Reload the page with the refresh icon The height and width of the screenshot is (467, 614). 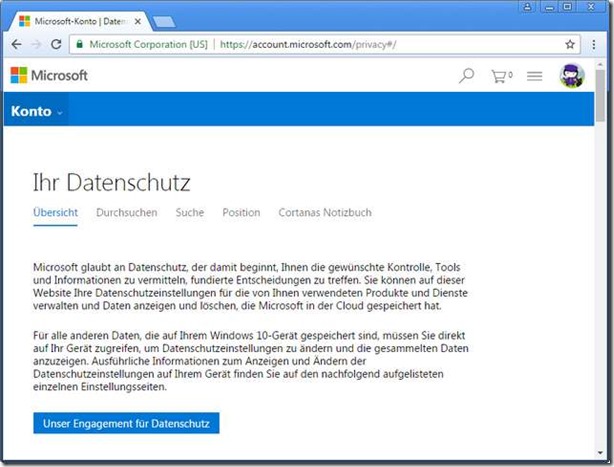tap(56, 44)
